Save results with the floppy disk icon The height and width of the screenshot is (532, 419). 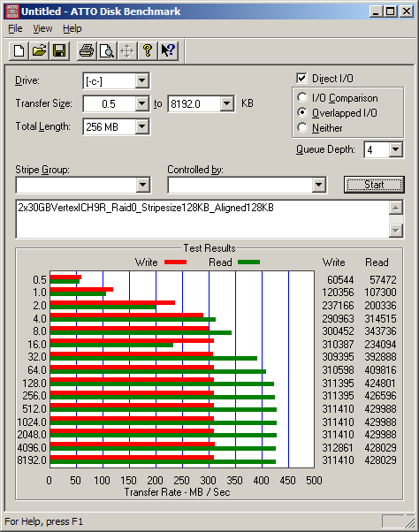[x=59, y=51]
